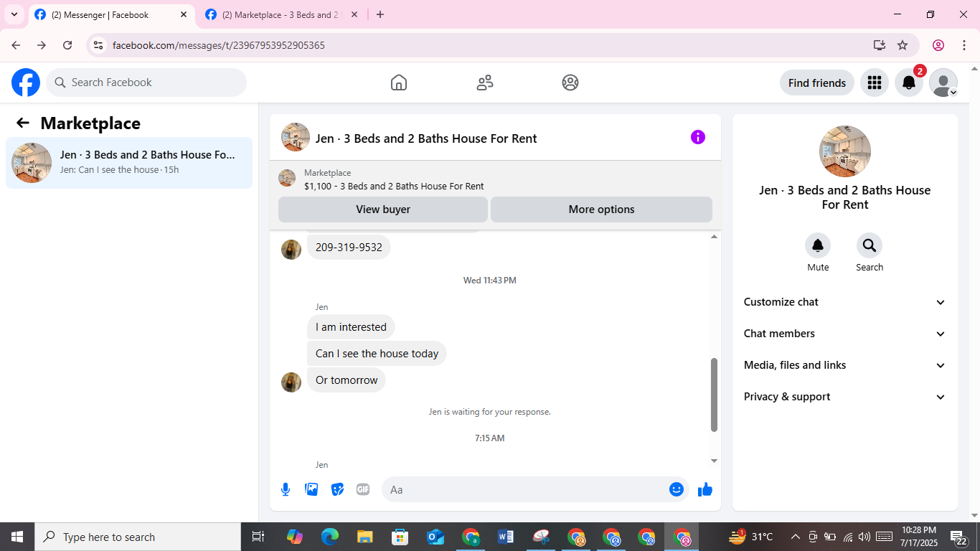Open the account profile avatar menu

point(943,83)
